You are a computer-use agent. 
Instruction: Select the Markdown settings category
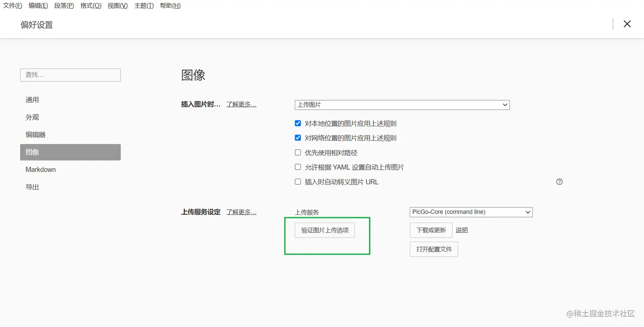(70, 170)
